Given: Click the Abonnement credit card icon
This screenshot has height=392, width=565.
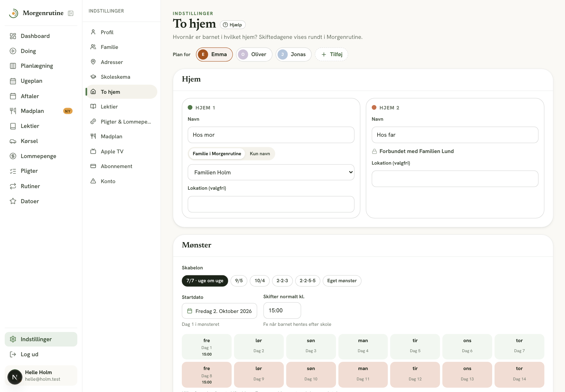Looking at the screenshot, I should (x=93, y=166).
